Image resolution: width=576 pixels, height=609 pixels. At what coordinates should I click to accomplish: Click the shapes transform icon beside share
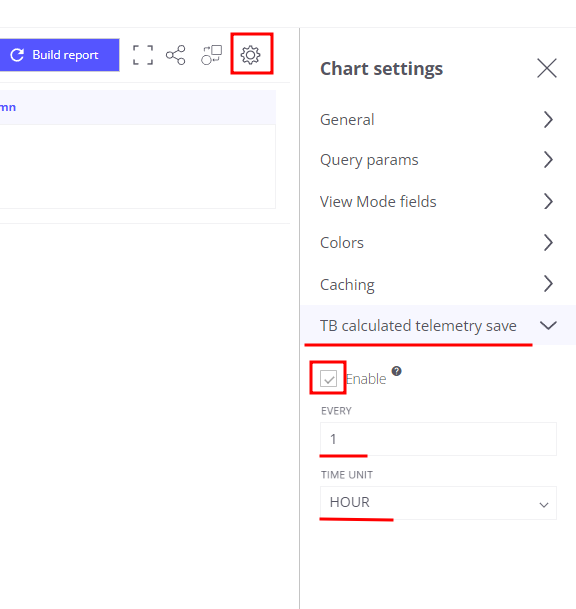pyautogui.click(x=212, y=55)
